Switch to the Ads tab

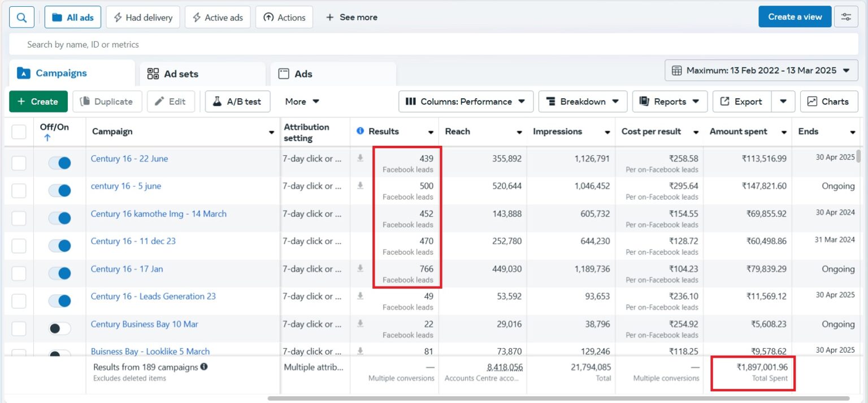pyautogui.click(x=333, y=73)
